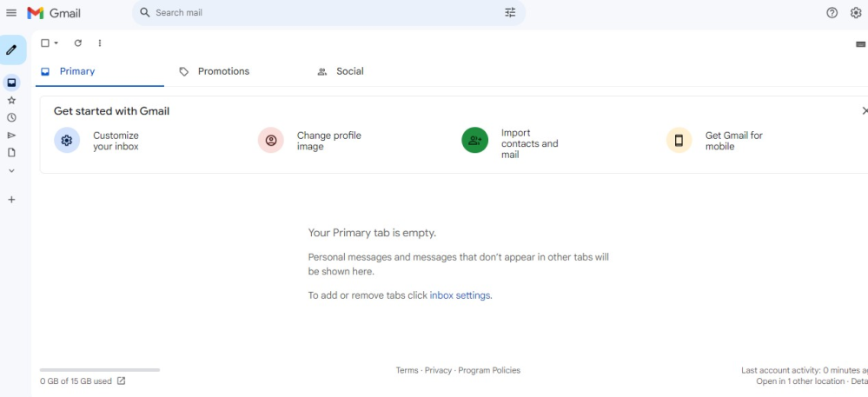Open the main menu hamburger icon
Viewport: 868px width, 397px height.
[x=11, y=13]
